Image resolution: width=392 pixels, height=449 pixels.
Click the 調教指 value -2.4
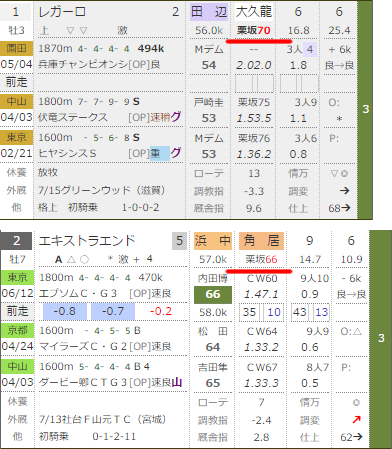click(261, 420)
